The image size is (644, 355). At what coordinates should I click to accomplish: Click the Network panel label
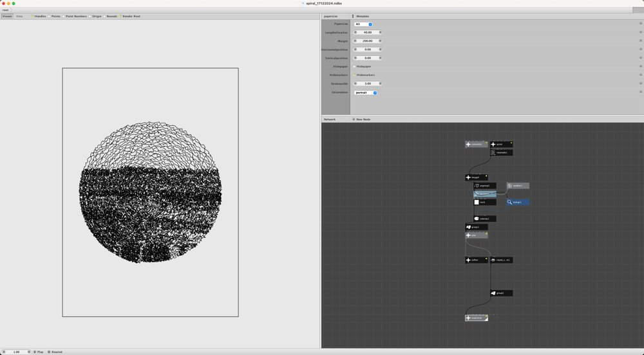pyautogui.click(x=329, y=119)
